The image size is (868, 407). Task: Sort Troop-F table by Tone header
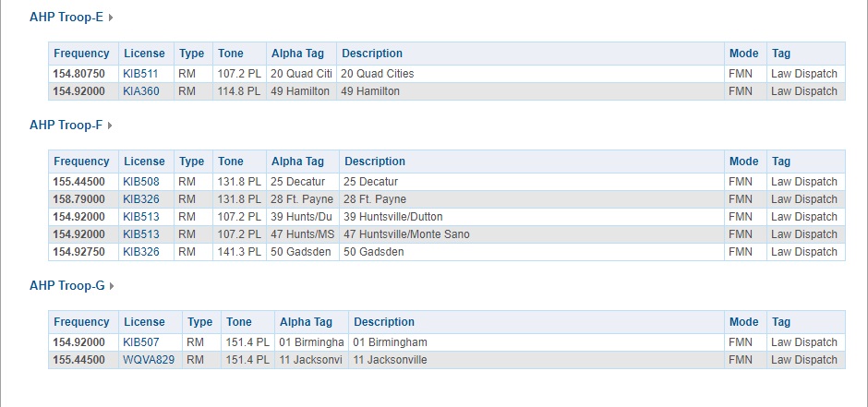tap(230, 162)
